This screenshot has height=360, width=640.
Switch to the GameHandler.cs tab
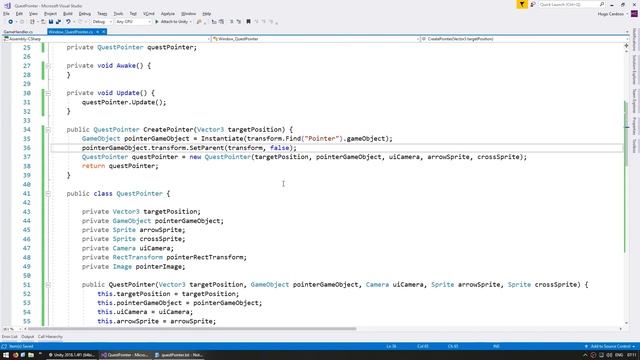pyautogui.click(x=18, y=31)
